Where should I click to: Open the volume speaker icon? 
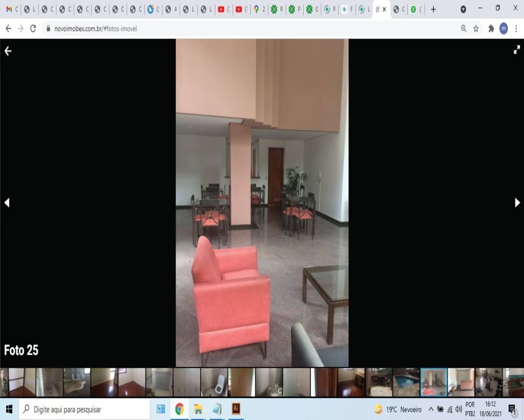tap(458, 409)
